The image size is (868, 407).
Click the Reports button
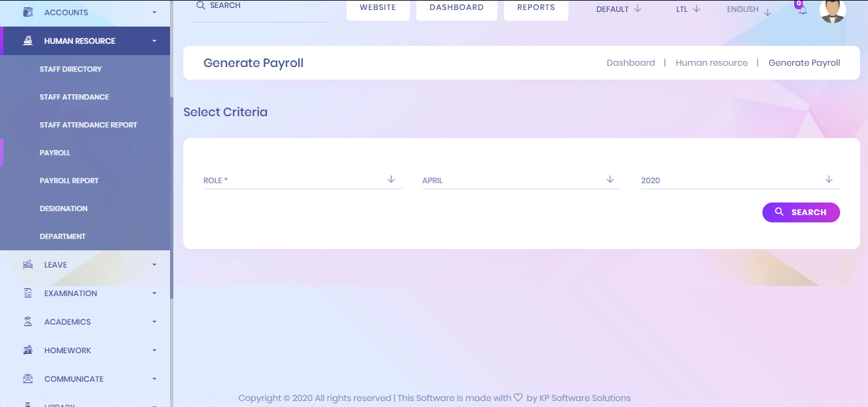[536, 9]
